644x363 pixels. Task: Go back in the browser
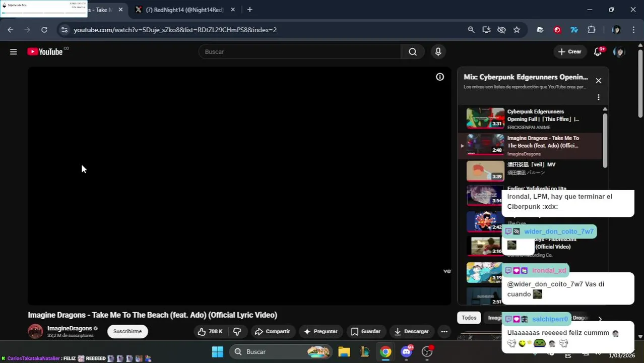pos(11,30)
